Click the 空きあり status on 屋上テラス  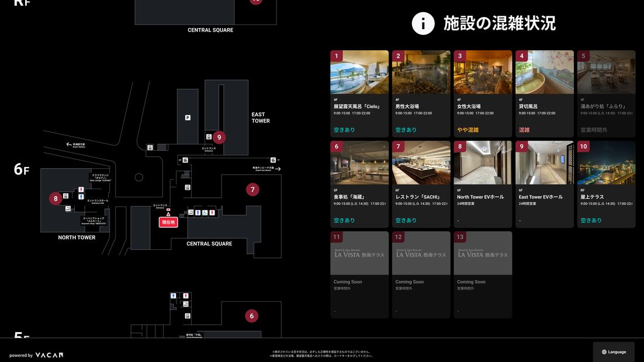(x=591, y=220)
